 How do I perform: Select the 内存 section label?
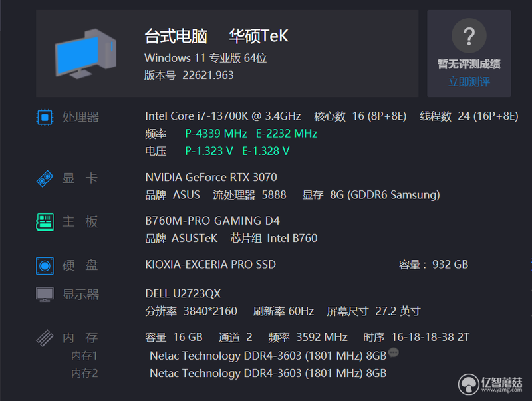tap(80, 338)
